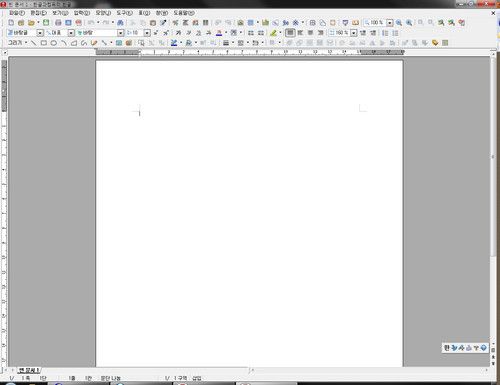Insert a text box from drawing toolbar
Image resolution: width=500 pixels, height=385 pixels.
119,43
